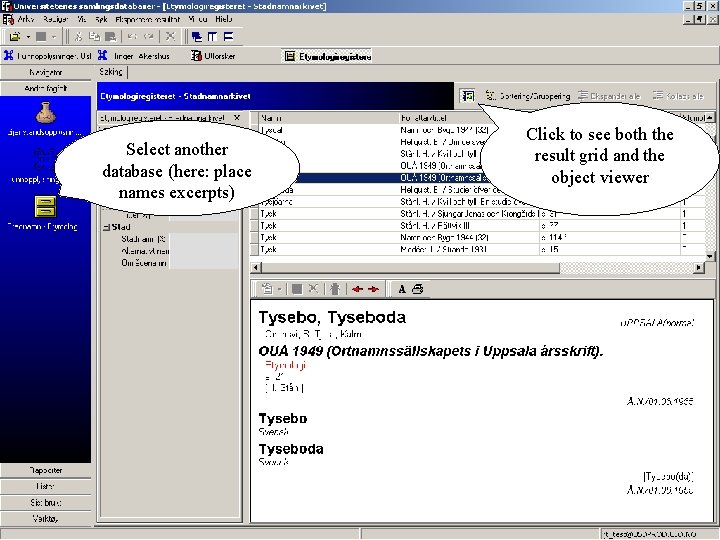Image resolution: width=720 pixels, height=540 pixels.
Task: Click the Undo arrow icon
Action: click(132, 36)
